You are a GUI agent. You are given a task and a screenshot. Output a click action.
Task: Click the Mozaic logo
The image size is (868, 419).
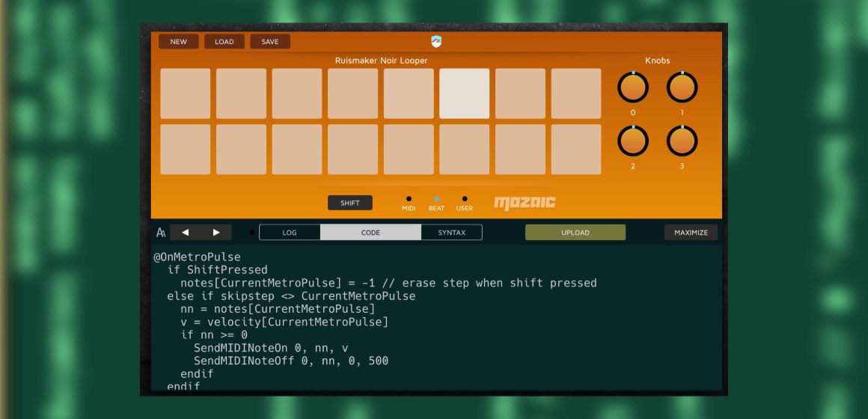tap(525, 203)
